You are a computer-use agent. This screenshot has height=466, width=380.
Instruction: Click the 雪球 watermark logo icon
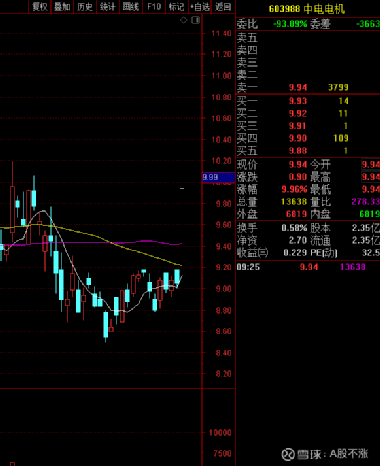(x=288, y=454)
